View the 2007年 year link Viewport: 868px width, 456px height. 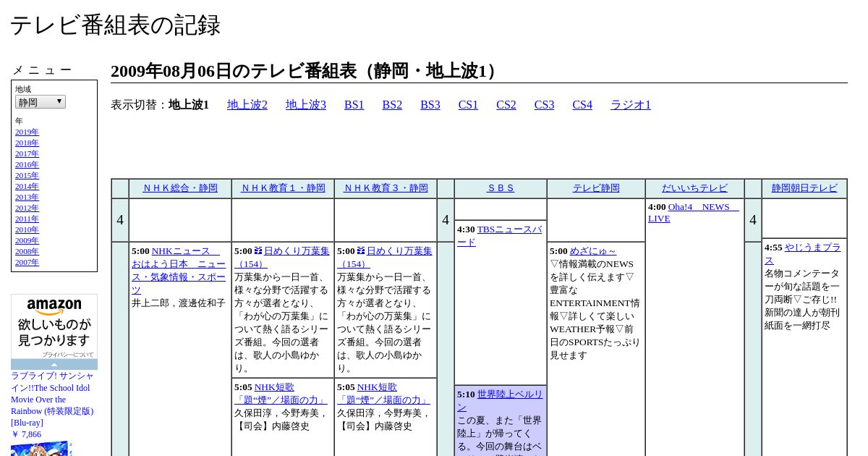[27, 262]
